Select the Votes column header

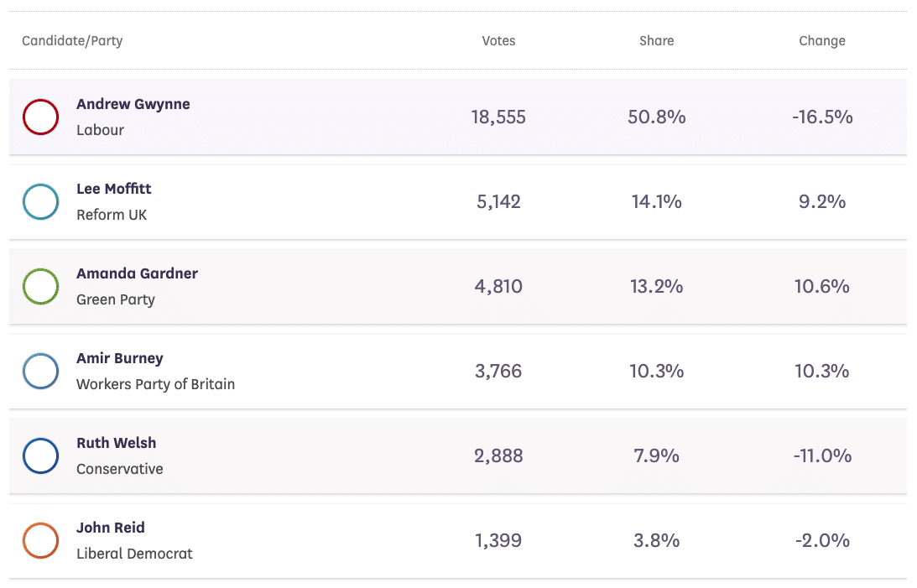click(x=498, y=40)
